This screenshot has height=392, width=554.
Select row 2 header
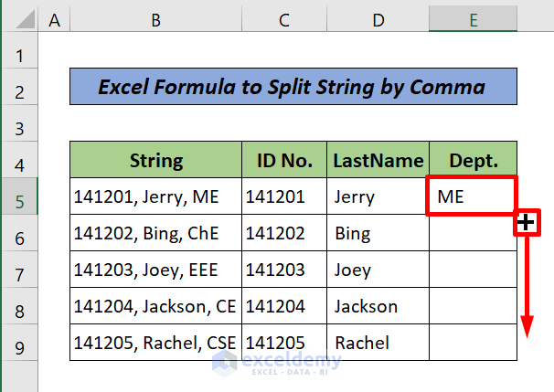tap(18, 90)
